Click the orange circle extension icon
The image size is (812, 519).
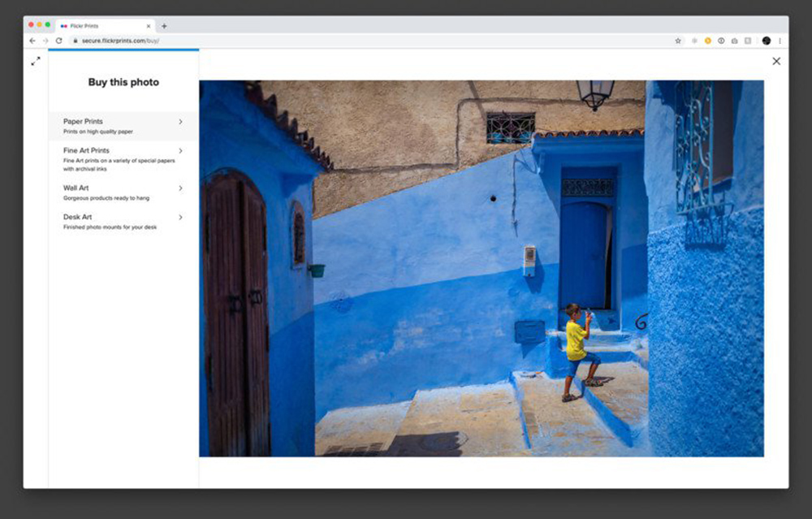point(708,41)
